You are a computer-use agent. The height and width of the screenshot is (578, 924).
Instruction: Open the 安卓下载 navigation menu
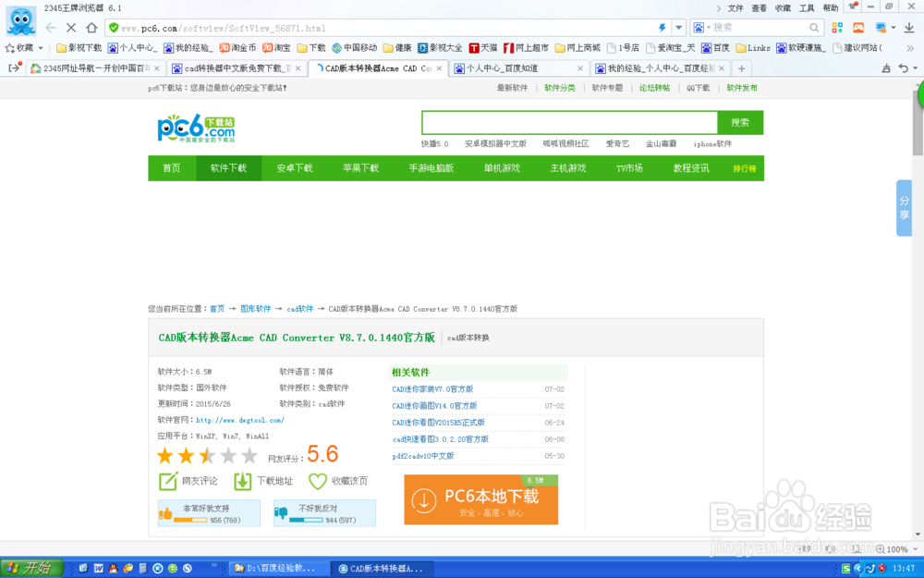pos(295,168)
